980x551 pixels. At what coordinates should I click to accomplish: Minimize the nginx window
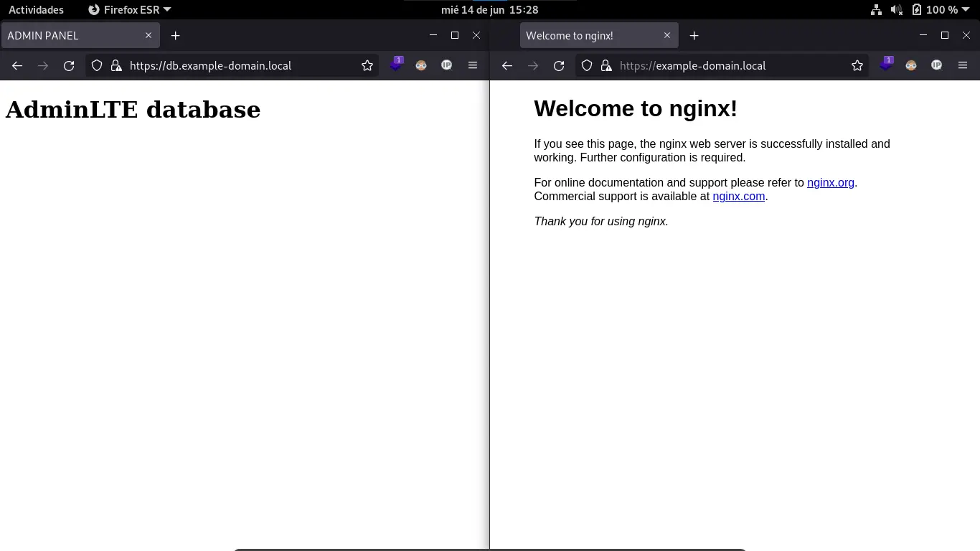coord(923,34)
